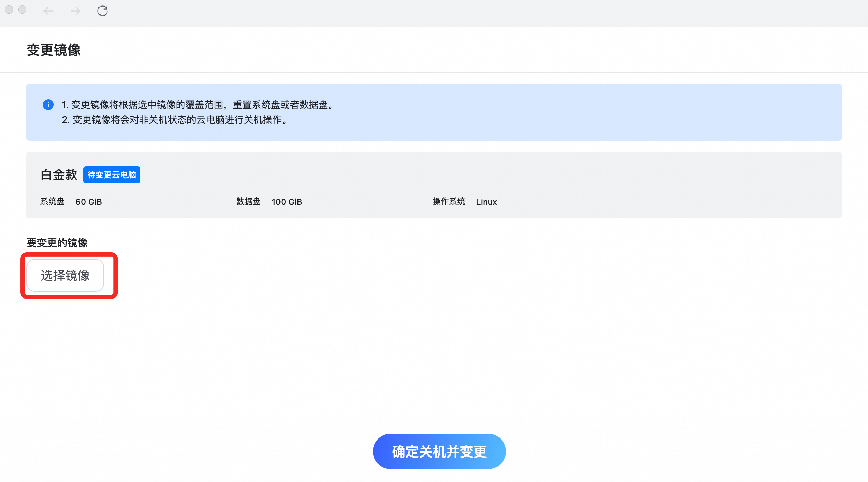Image resolution: width=868 pixels, height=482 pixels.
Task: Click the 数据盘 label
Action: (248, 202)
